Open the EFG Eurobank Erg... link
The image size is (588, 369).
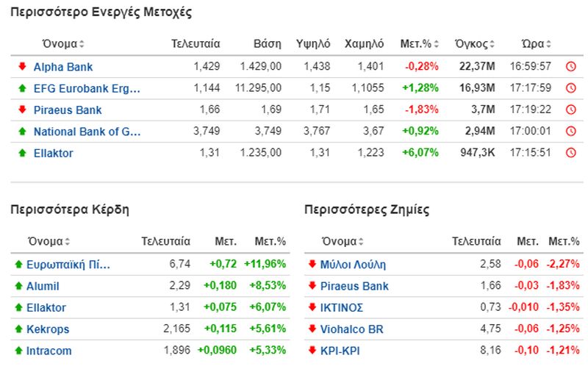click(87, 88)
